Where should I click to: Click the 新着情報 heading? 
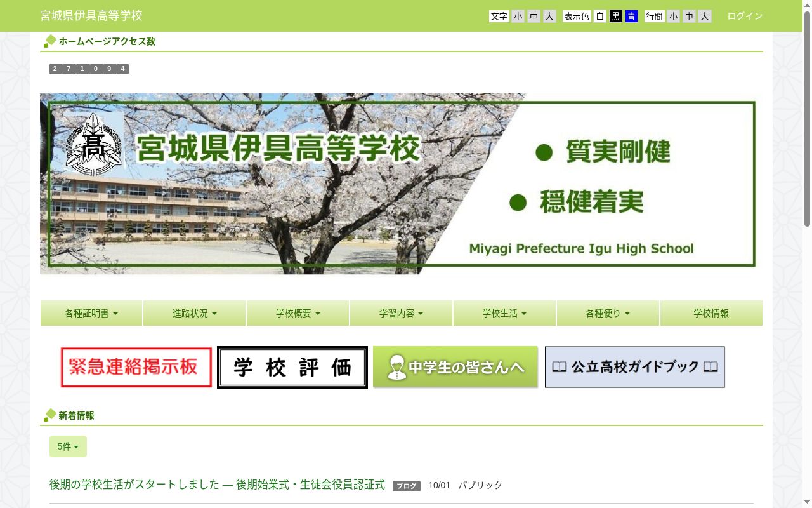[x=76, y=415]
